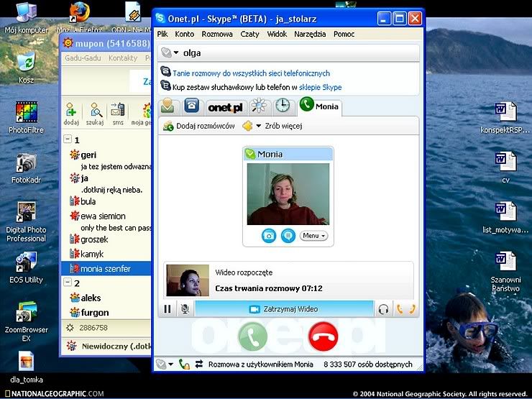Select contact monia szenfer

point(106,269)
